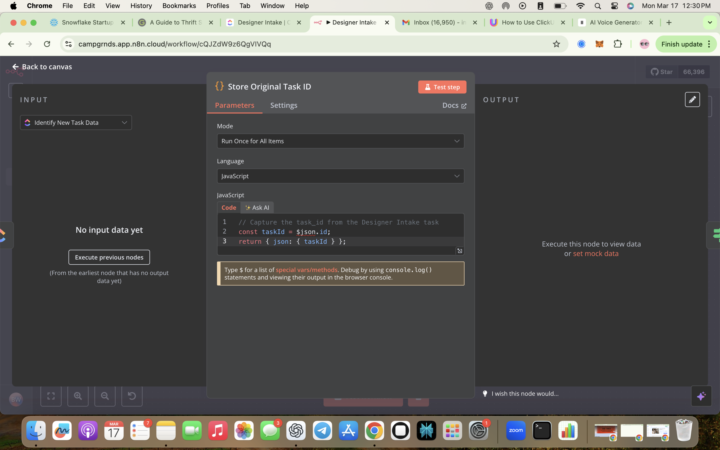Viewport: 720px width, 450px height.
Task: Click the site info icon in address bar
Action: click(x=68, y=44)
